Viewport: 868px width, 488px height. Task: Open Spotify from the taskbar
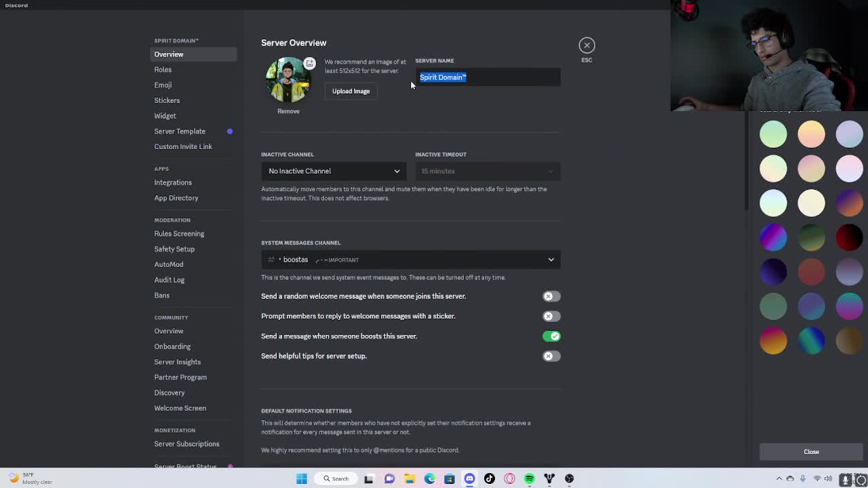[530, 479]
